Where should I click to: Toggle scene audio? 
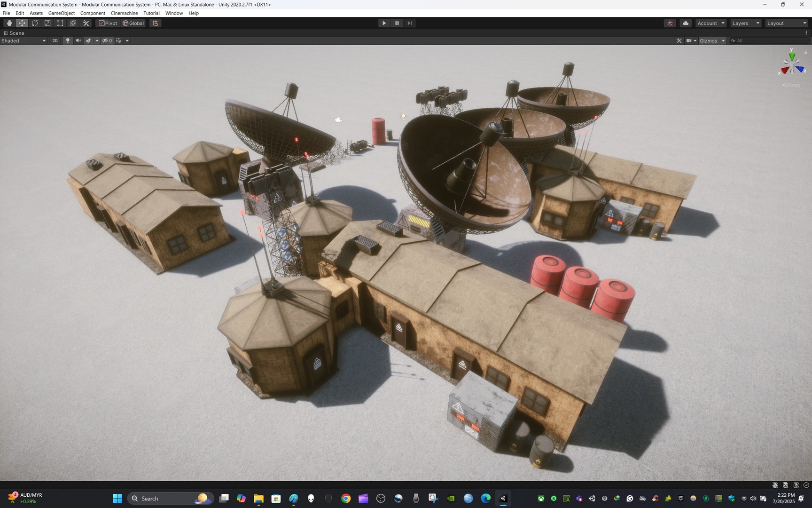point(78,41)
